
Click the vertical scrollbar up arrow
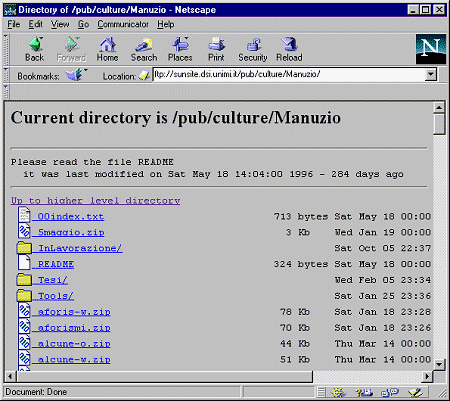click(439, 107)
